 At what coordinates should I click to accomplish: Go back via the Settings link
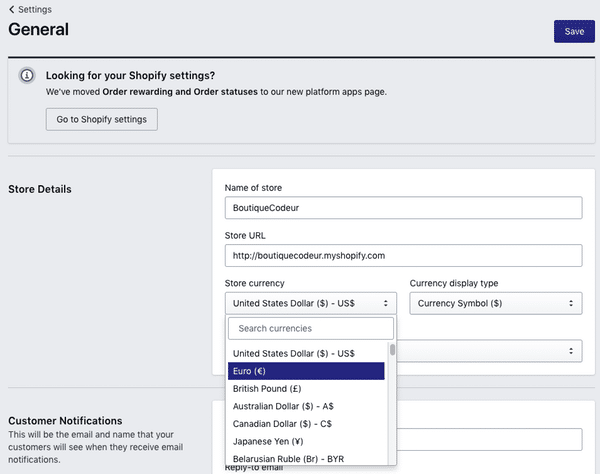[34, 9]
